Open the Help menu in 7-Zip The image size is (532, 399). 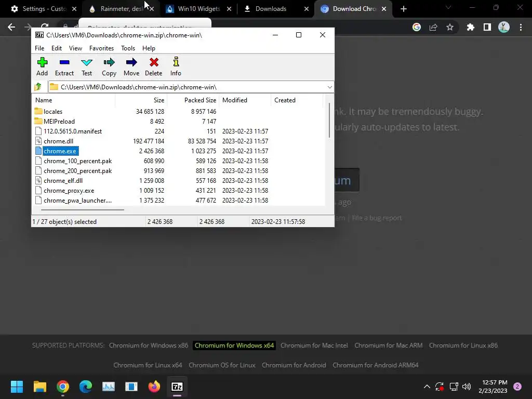pyautogui.click(x=149, y=48)
